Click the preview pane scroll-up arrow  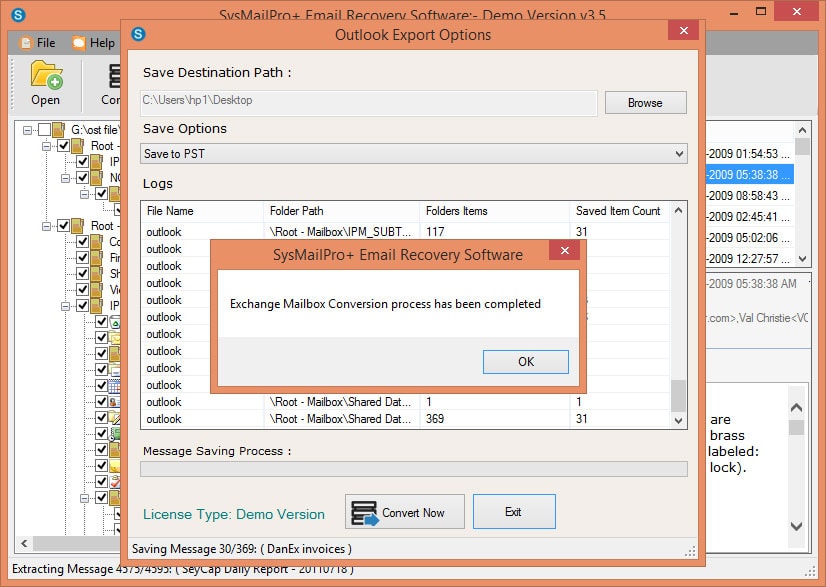click(x=796, y=407)
